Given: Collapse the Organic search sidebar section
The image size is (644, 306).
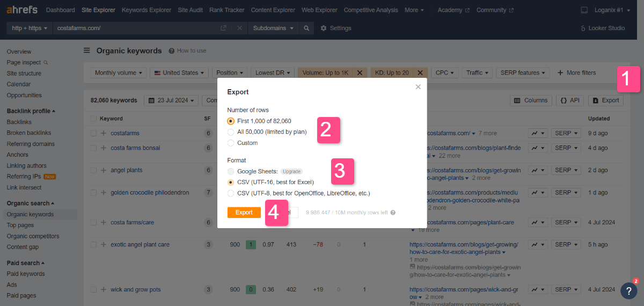Looking at the screenshot, I should pyautogui.click(x=30, y=203).
